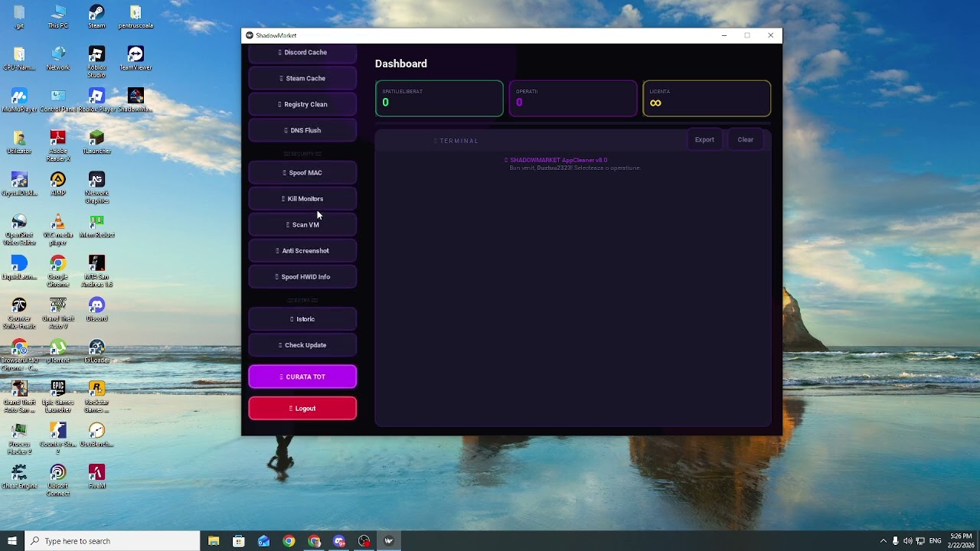Select the This PC desktop icon

[58, 16]
